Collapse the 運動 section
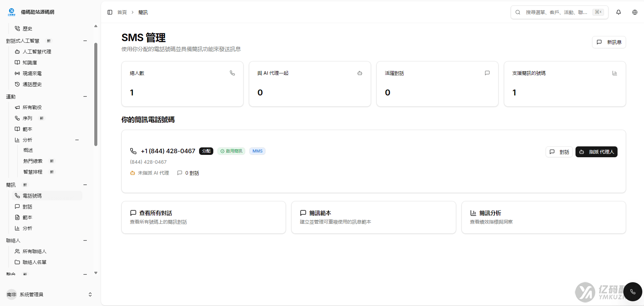The width and height of the screenshot is (644, 306). [x=85, y=96]
